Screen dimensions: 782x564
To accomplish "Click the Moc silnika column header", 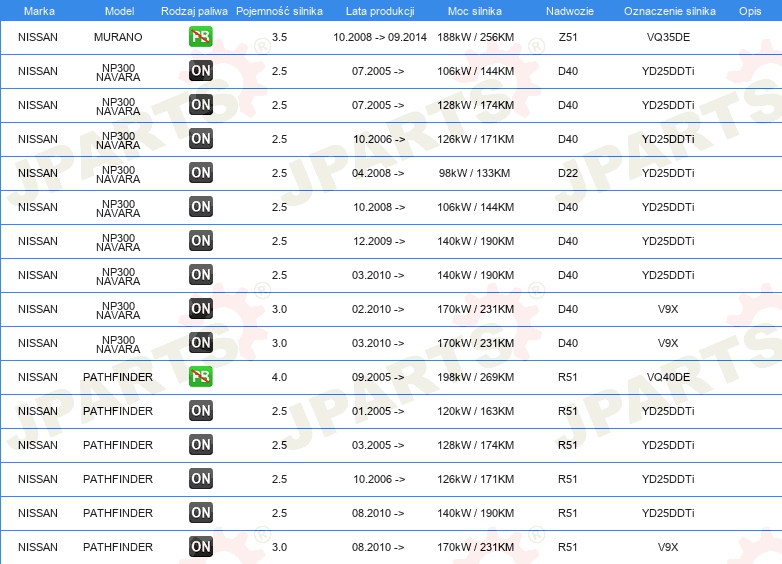I will point(474,11).
